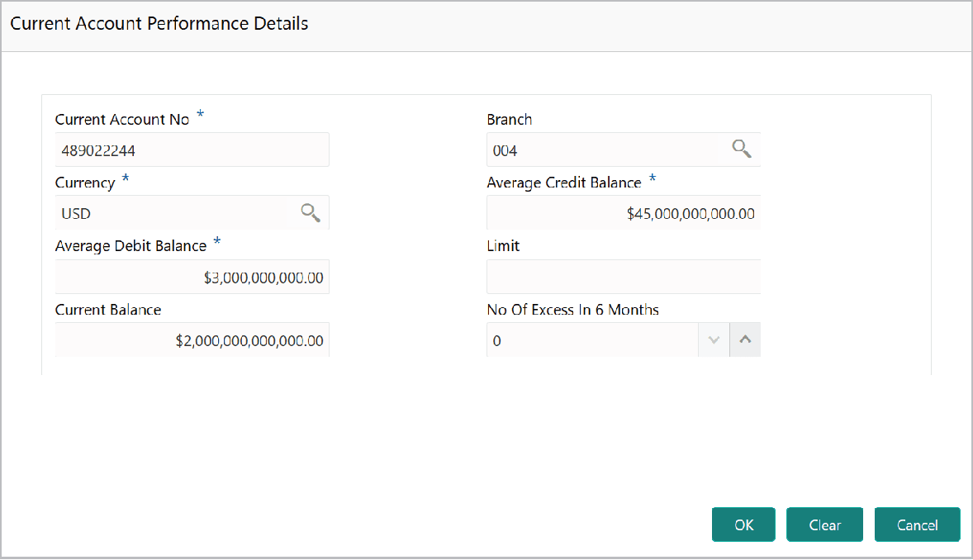This screenshot has width=973, height=560.
Task: Click the Current Account Performance Details header
Action: [159, 23]
